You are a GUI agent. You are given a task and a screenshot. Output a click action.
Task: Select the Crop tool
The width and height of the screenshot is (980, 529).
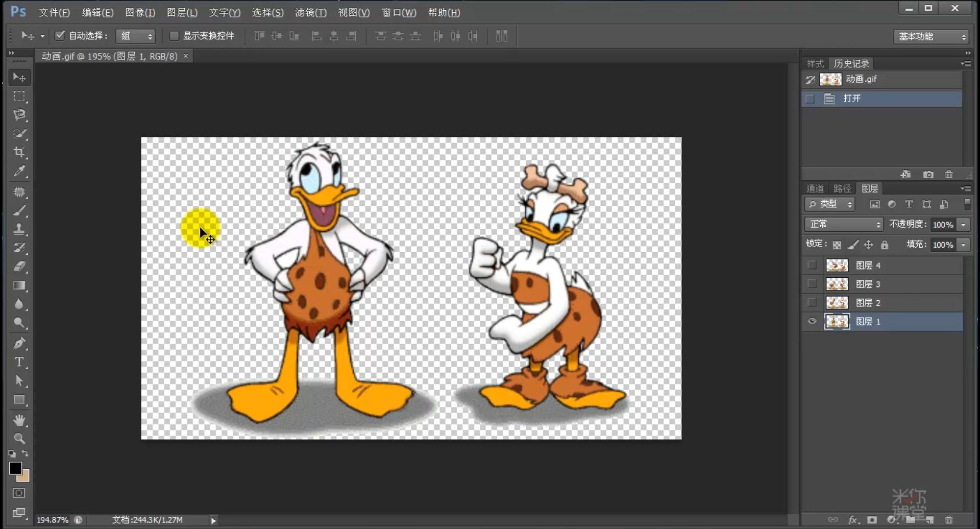point(19,152)
